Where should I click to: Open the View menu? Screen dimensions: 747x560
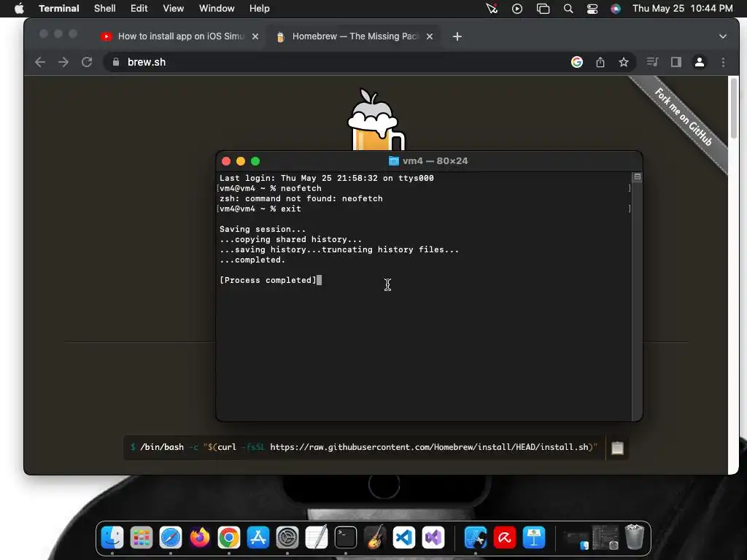(x=174, y=9)
